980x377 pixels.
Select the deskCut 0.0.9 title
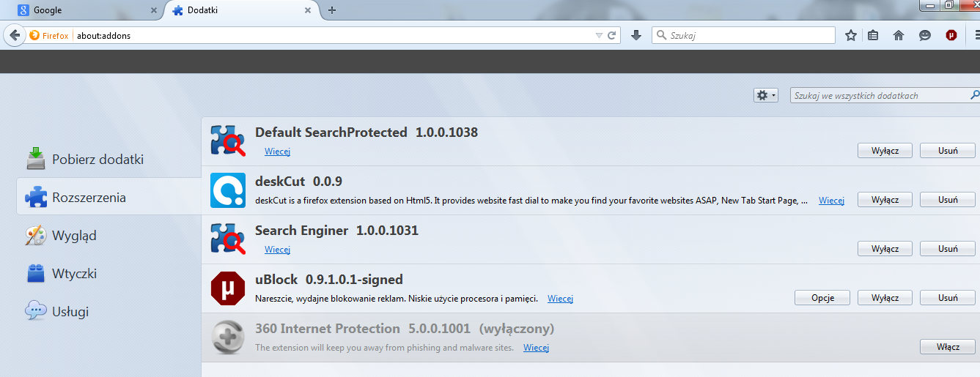point(298,182)
